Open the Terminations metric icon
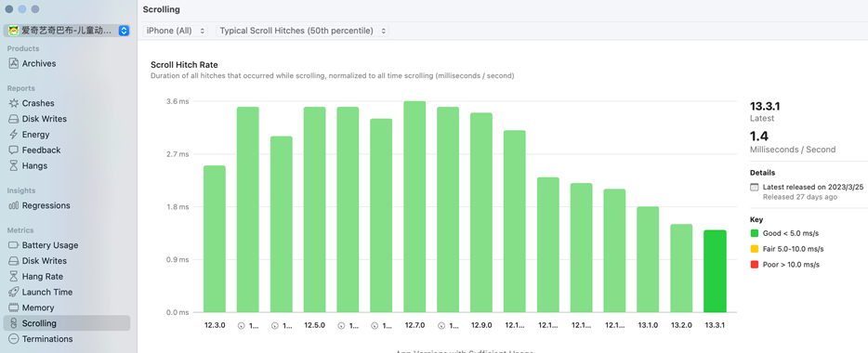This screenshot has height=353, width=868. (13, 339)
